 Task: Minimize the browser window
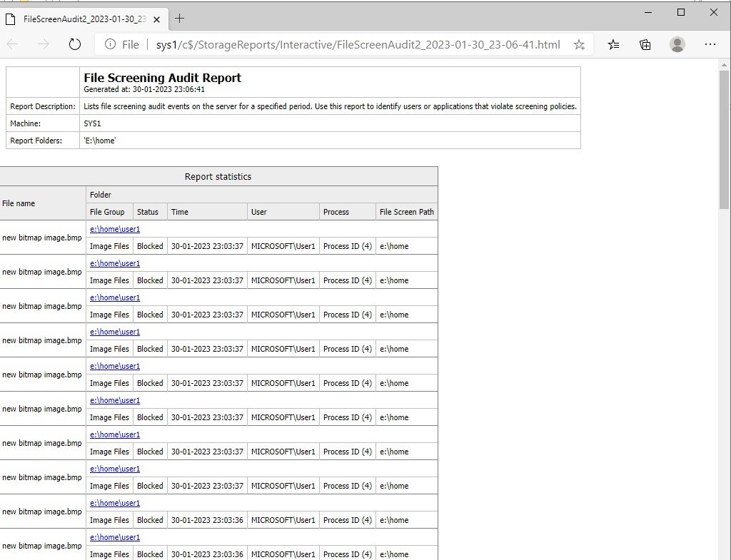[648, 13]
